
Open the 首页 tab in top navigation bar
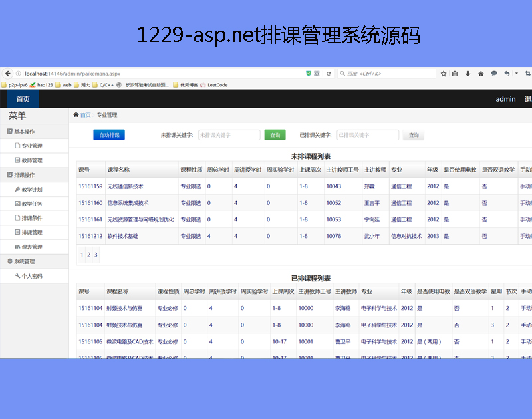pos(23,99)
